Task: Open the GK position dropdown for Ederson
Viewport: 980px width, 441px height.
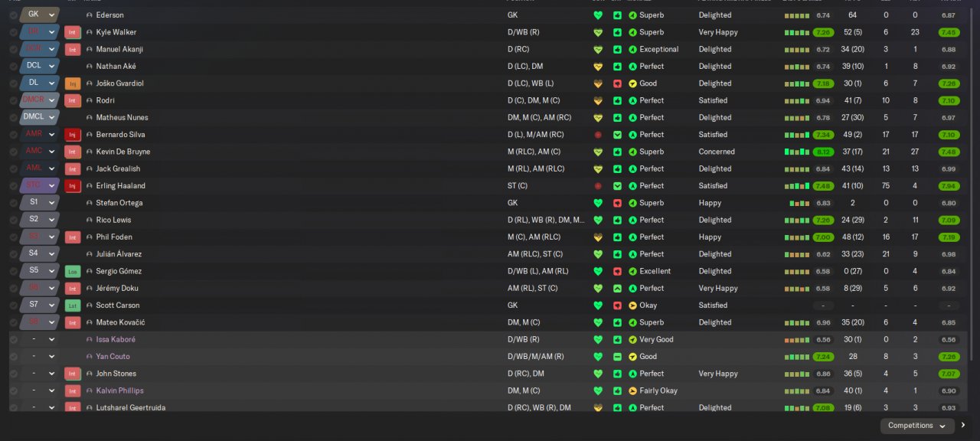Action: 40,15
